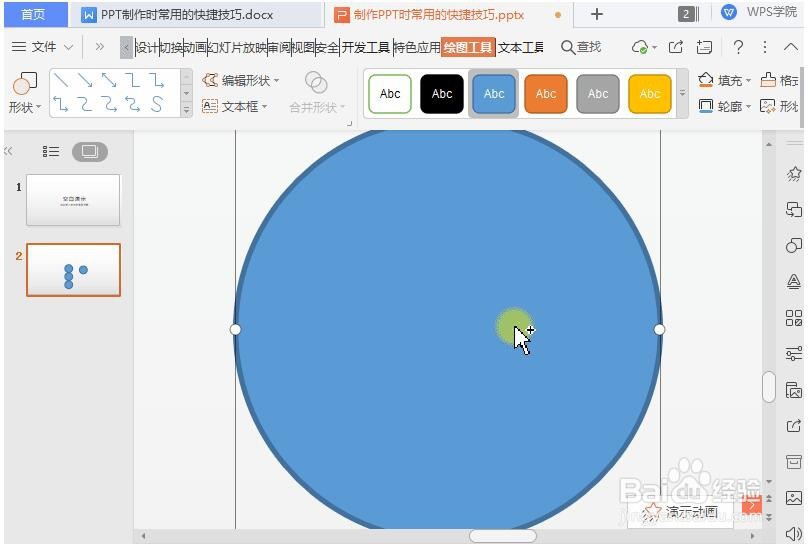Viewport: 808px width, 544px height.
Task: Open the File menu dropdown arrow
Action: tap(68, 47)
